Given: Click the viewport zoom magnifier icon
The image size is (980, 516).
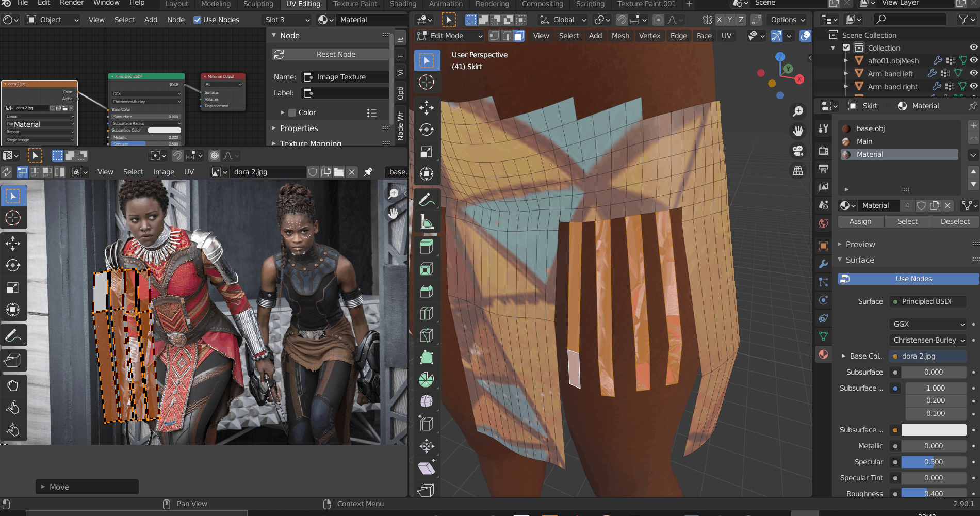Looking at the screenshot, I should (x=798, y=111).
